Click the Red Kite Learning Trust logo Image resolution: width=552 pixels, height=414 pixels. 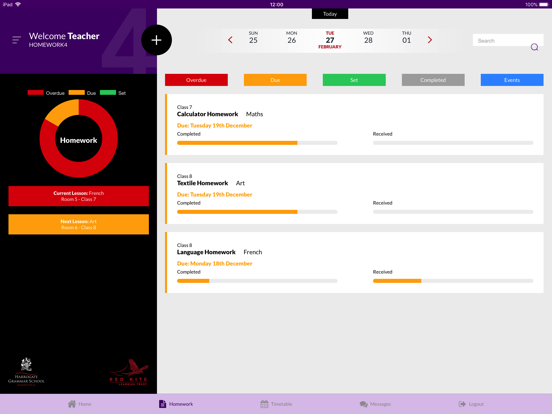pos(128,372)
